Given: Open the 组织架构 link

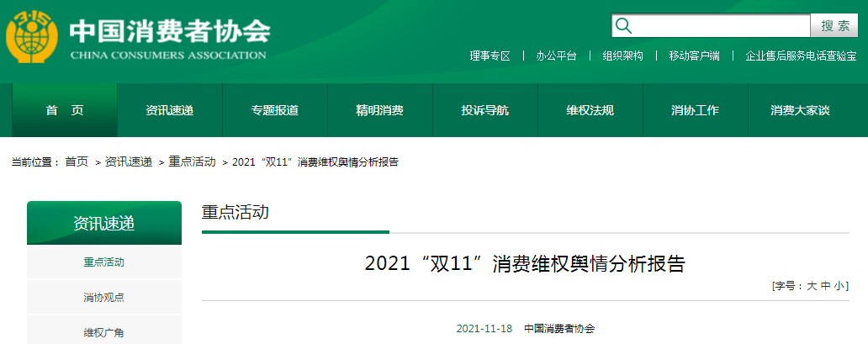Looking at the screenshot, I should pos(622,56).
